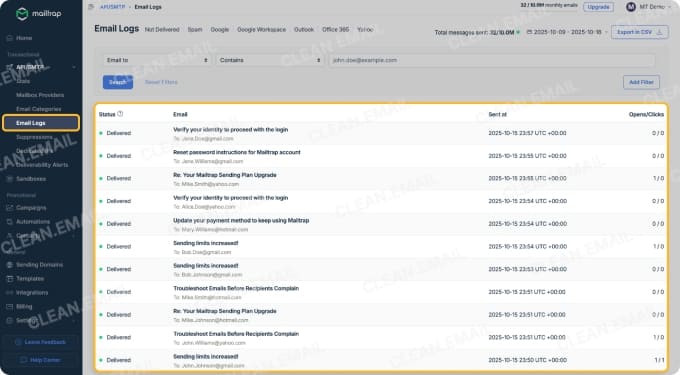Image resolution: width=680 pixels, height=375 pixels.
Task: Switch to the Google Workspace tab
Action: coord(262,29)
